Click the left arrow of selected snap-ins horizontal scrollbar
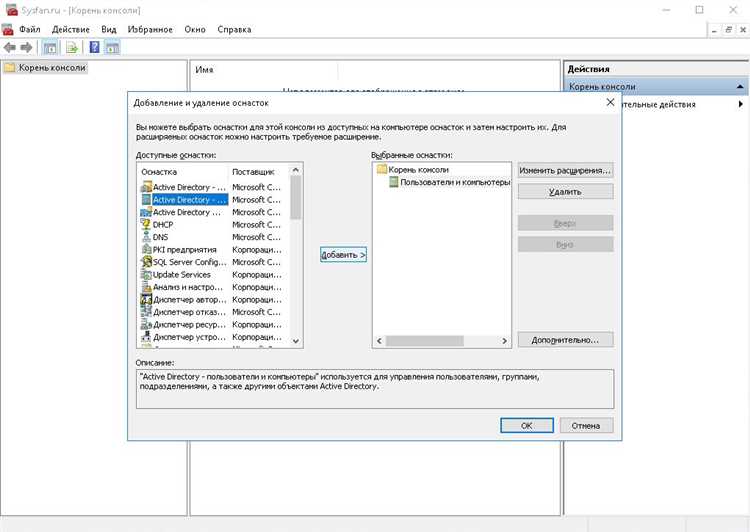Screen dimensions: 750x532 (379, 341)
